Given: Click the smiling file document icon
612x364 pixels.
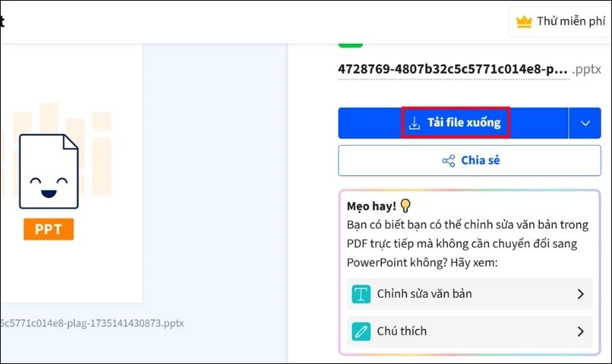Looking at the screenshot, I should click(x=48, y=171).
